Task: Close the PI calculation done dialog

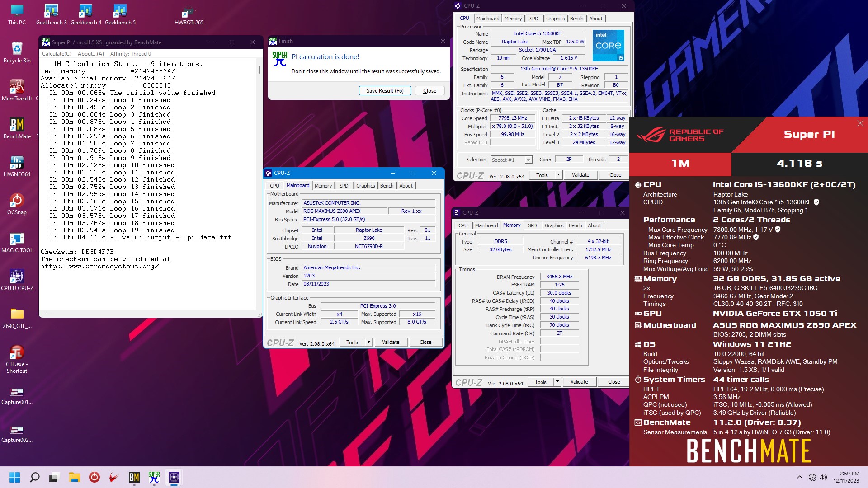Action: [429, 91]
